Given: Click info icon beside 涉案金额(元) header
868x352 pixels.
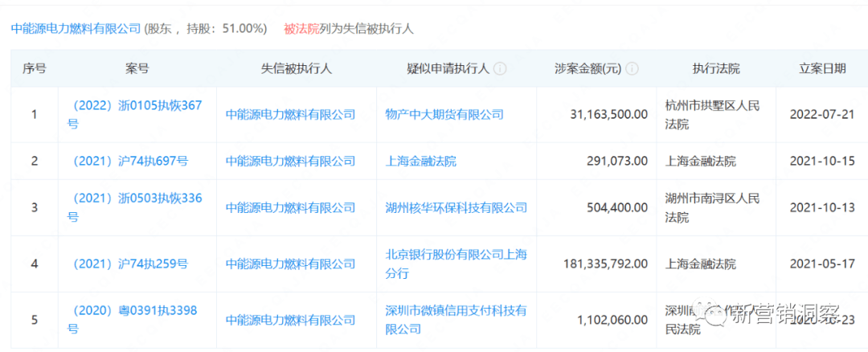Looking at the screenshot, I should click(x=632, y=69).
